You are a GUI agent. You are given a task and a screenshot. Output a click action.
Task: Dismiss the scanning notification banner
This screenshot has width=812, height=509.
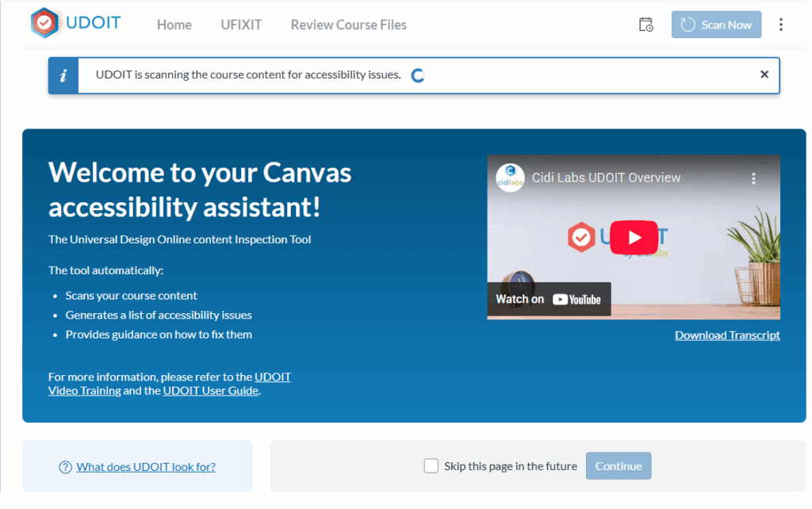764,75
